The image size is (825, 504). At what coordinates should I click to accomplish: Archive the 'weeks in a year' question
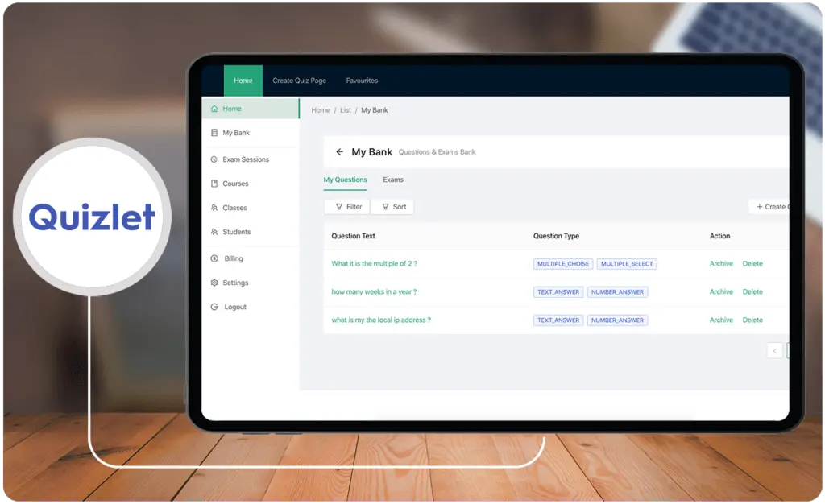(x=721, y=291)
